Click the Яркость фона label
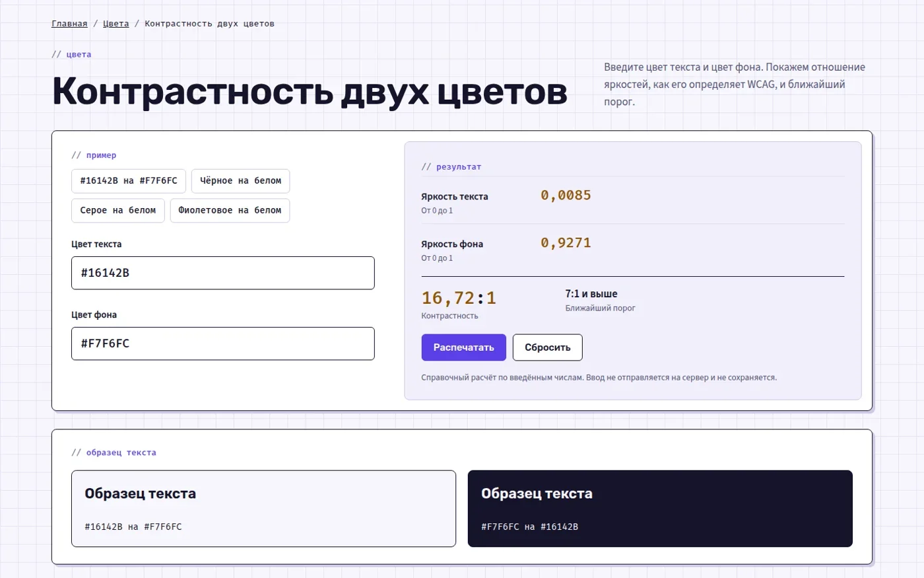Screen dimensions: 924x578 point(452,244)
